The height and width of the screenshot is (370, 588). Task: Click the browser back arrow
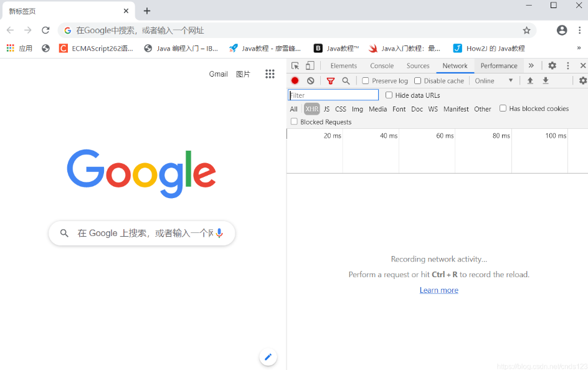click(10, 31)
